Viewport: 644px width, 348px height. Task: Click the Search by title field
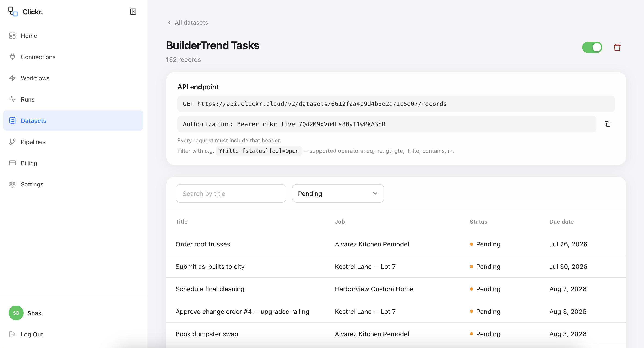231,193
